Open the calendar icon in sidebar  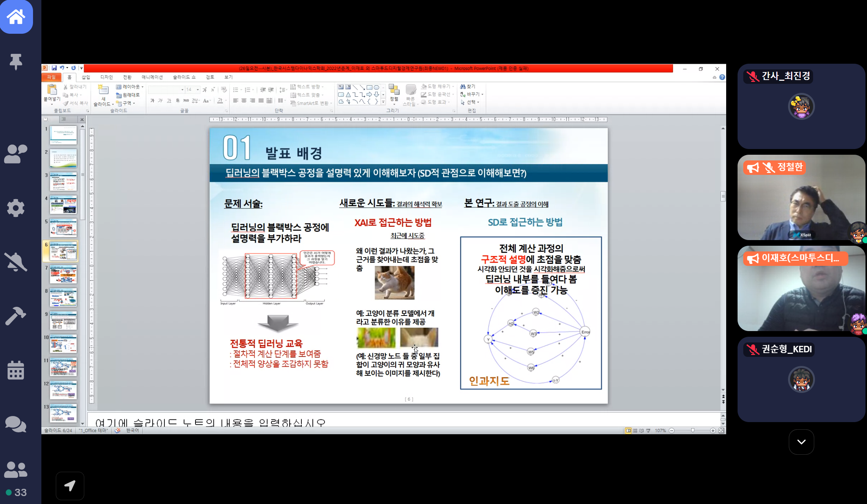[16, 370]
